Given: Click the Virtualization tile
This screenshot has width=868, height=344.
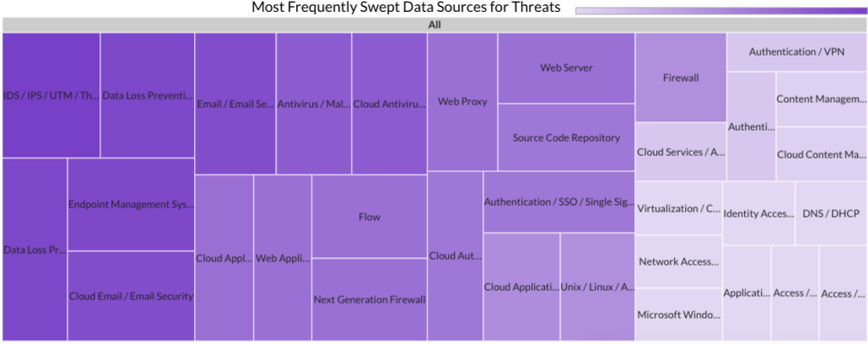Looking at the screenshot, I should point(679,208).
